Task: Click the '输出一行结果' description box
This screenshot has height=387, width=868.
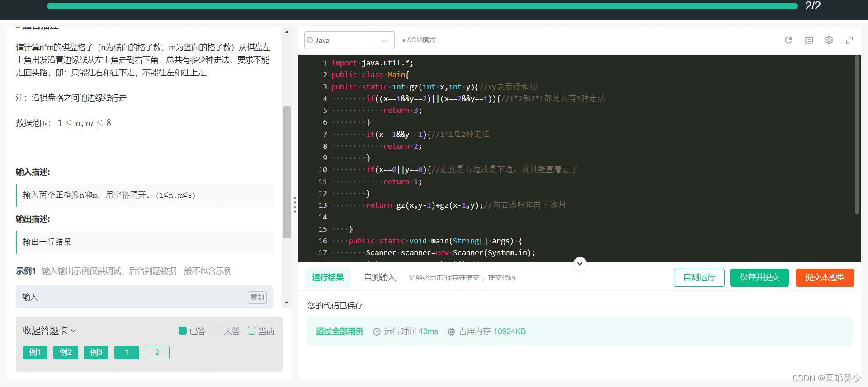Action: (x=145, y=242)
